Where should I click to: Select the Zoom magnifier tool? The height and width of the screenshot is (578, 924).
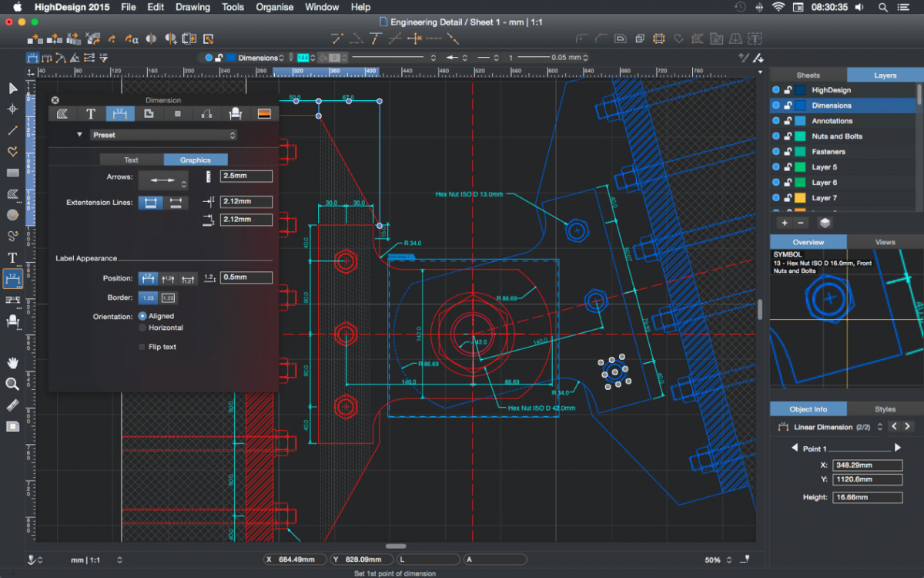click(12, 384)
